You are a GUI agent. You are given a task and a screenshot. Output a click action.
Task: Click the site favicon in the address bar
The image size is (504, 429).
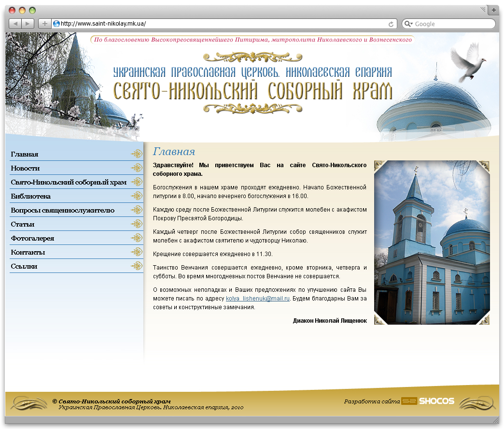58,23
